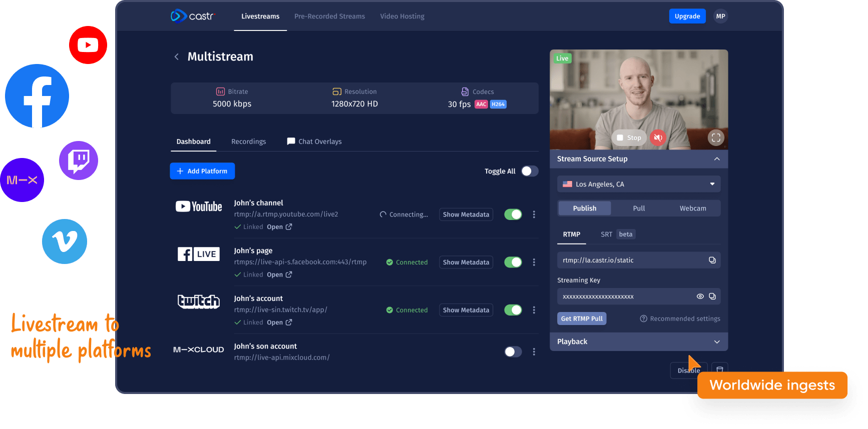
Task: Expand the Playback section
Action: (639, 342)
